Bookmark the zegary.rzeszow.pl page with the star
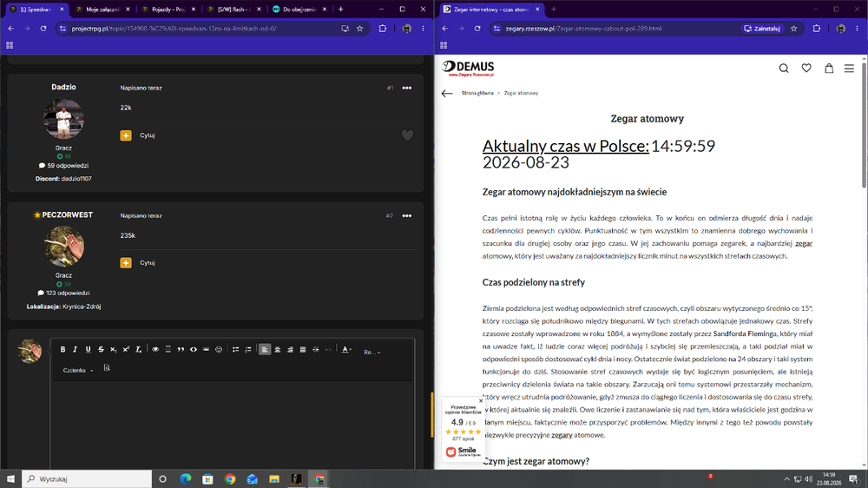The height and width of the screenshot is (488, 868). (x=794, y=29)
